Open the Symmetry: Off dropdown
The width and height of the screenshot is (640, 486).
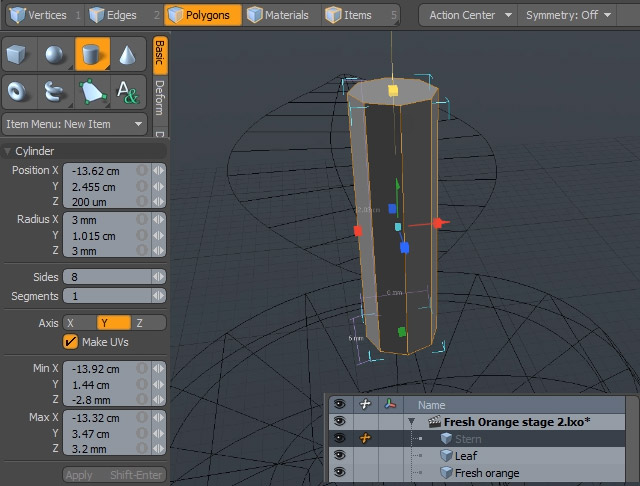(567, 15)
